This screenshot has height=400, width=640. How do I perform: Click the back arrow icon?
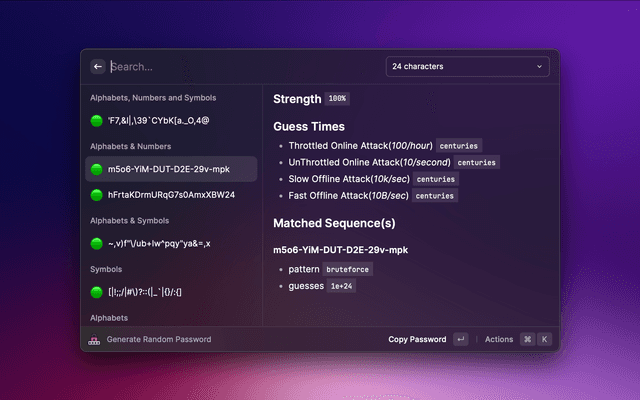click(98, 67)
